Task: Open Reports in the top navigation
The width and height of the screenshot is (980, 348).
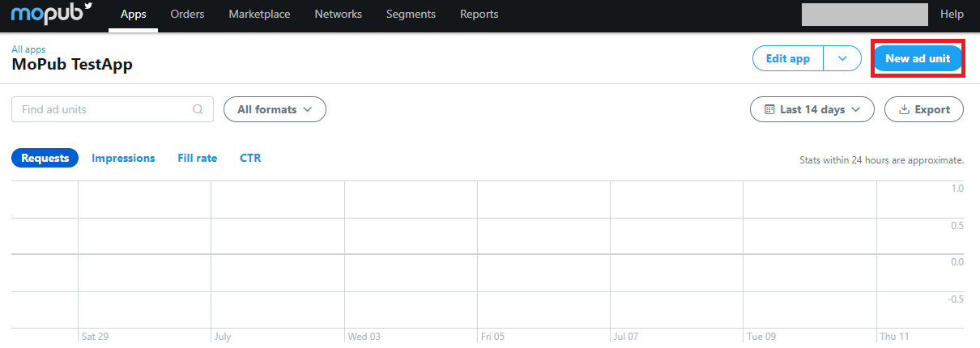Action: click(x=479, y=15)
